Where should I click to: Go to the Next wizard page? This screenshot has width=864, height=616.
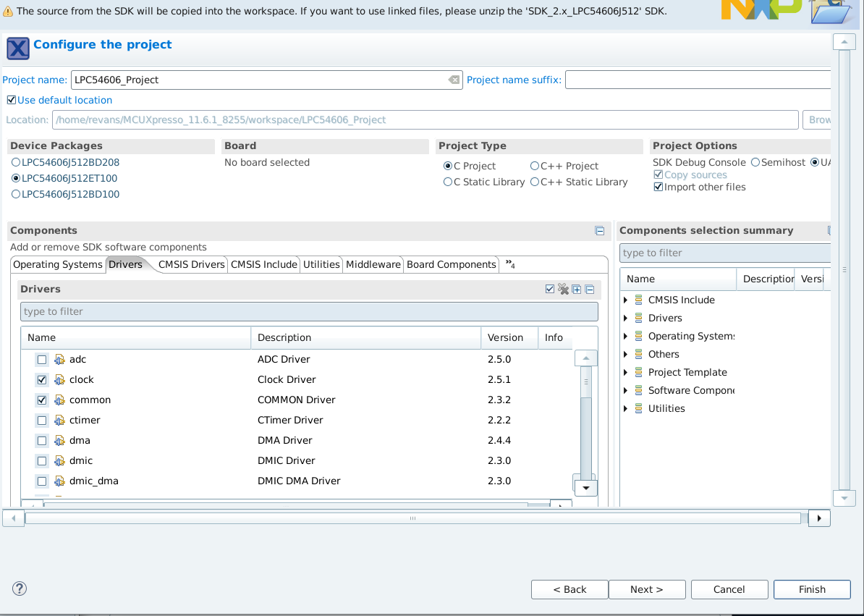pyautogui.click(x=646, y=589)
